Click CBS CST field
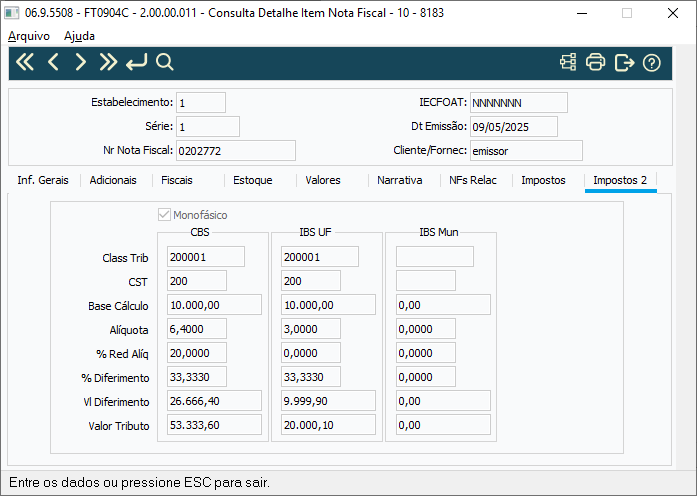Viewport: 697px width, 496px height. (197, 281)
